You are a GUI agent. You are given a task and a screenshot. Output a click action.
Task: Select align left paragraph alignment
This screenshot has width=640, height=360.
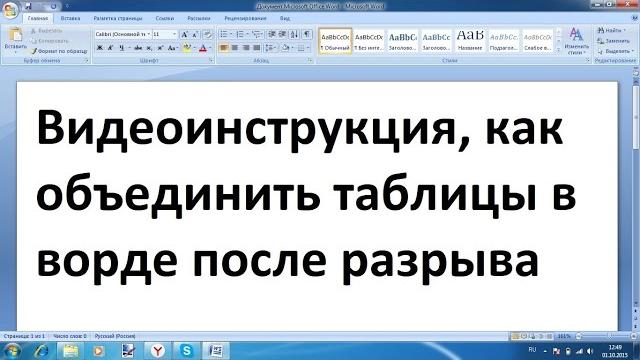pyautogui.click(x=224, y=48)
